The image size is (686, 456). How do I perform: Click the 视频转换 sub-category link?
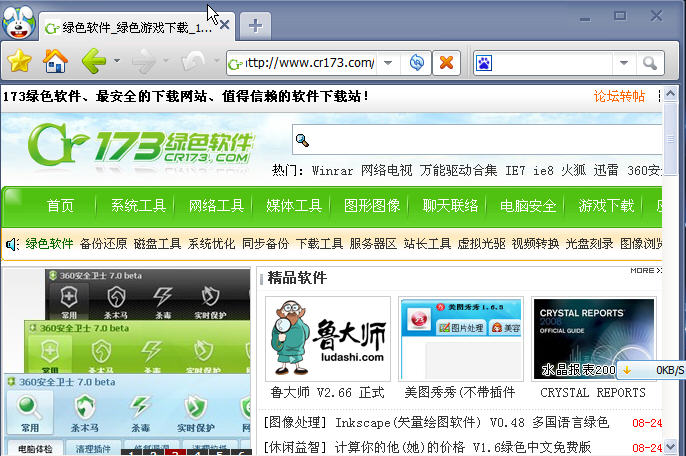pos(536,244)
